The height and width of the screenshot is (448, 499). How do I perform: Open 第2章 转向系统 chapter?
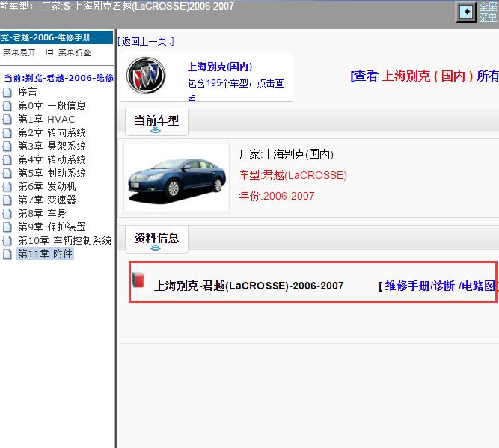click(x=52, y=132)
